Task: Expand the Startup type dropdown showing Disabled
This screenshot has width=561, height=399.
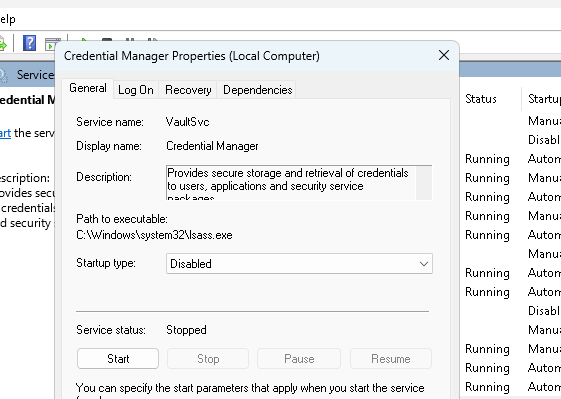Action: [x=299, y=264]
